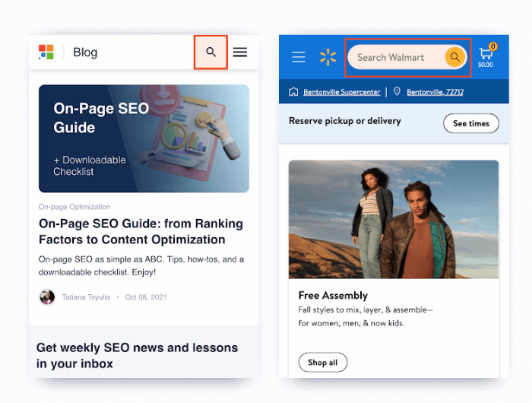This screenshot has height=403, width=532.
Task: Click Tatiana Tsyulia author avatar
Action: 47,297
